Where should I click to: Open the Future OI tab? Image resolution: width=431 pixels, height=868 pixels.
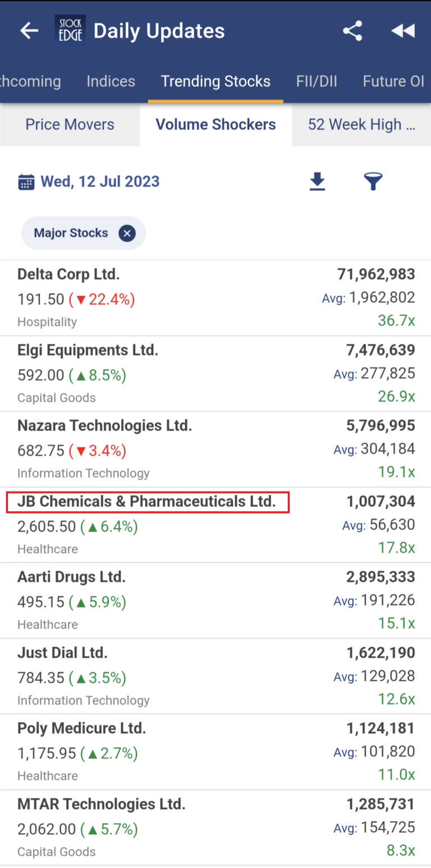point(393,81)
